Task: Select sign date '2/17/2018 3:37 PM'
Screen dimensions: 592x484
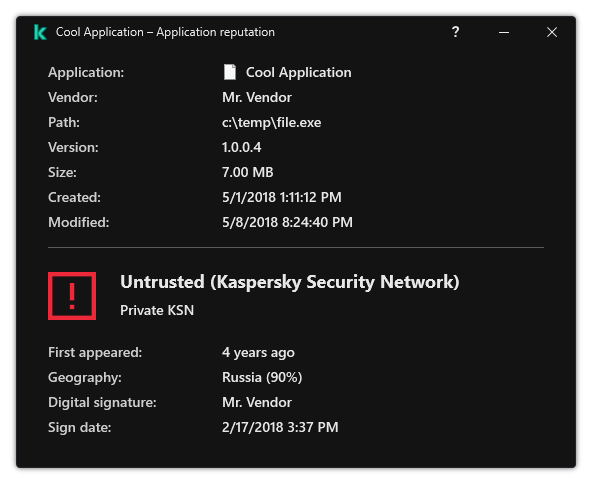Action: 280,427
